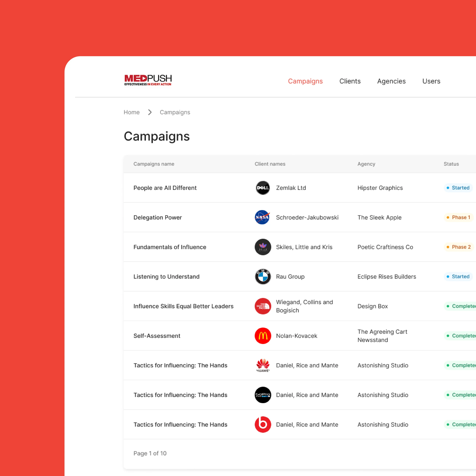Click the GoPro logo icon
The height and width of the screenshot is (476, 476).
(x=263, y=395)
